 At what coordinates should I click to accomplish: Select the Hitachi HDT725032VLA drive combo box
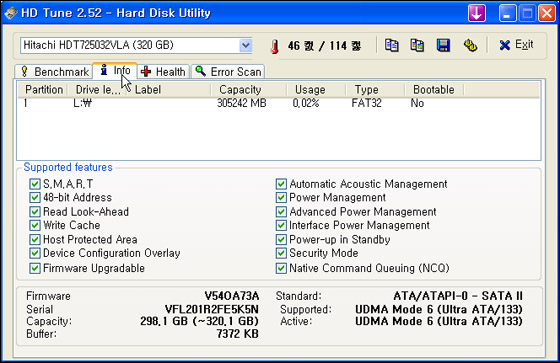(x=136, y=45)
